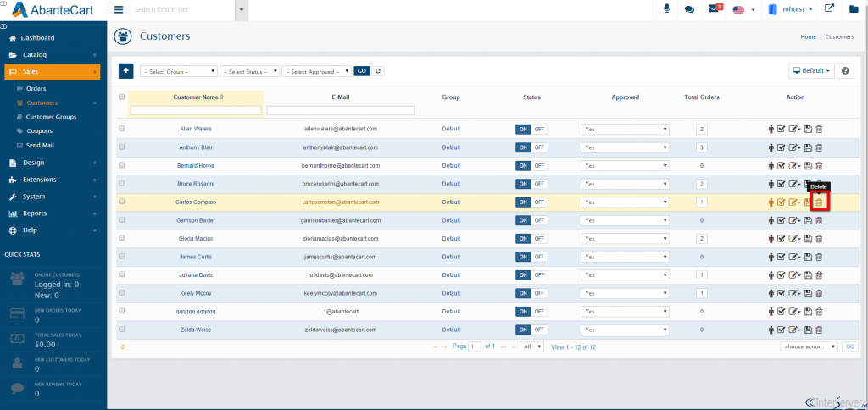
Task: Toggle sidebar with hamburger menu icon
Action: (119, 9)
